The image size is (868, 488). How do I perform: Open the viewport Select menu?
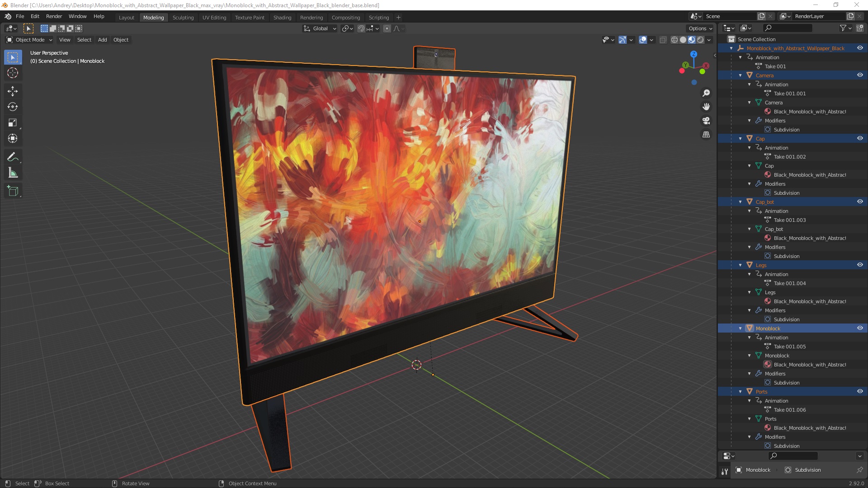click(84, 40)
